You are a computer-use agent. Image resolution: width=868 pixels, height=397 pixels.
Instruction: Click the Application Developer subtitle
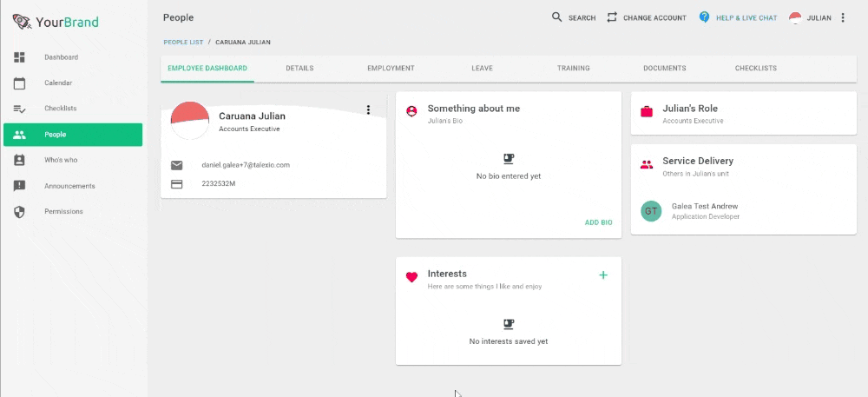705,216
